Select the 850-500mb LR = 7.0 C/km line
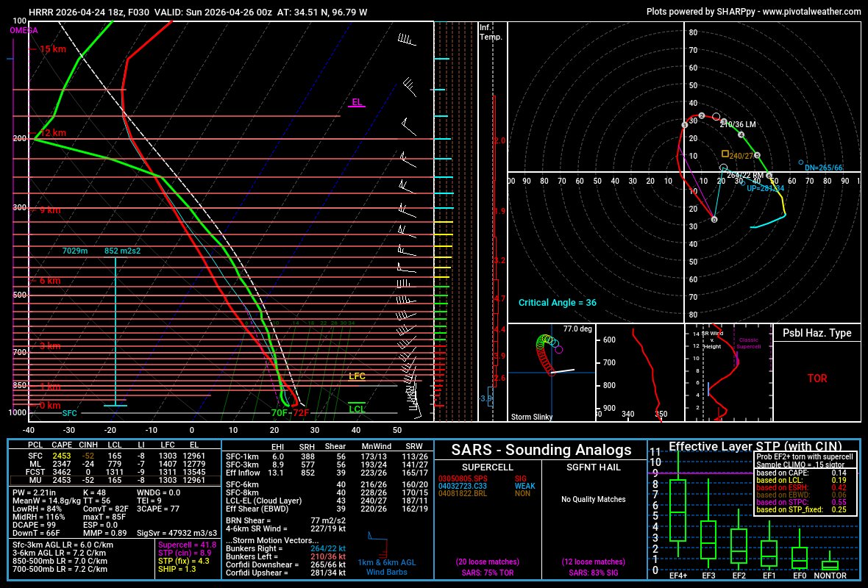 click(x=60, y=561)
